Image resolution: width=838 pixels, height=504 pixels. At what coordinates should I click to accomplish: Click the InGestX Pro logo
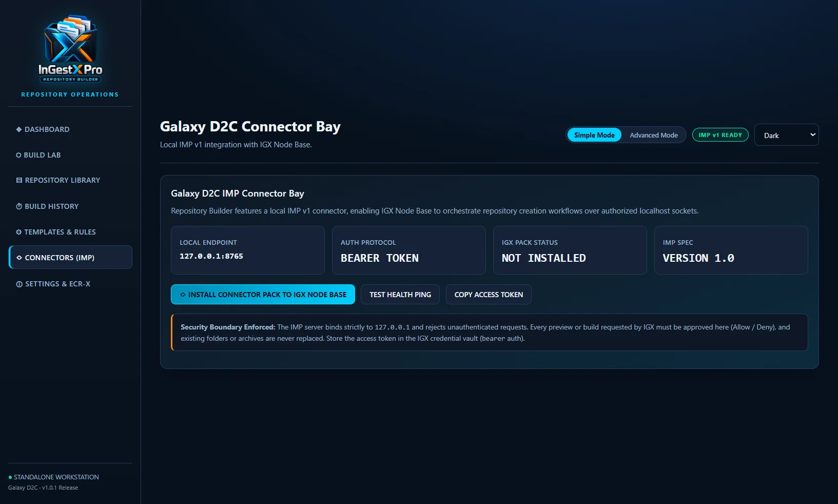[70, 49]
